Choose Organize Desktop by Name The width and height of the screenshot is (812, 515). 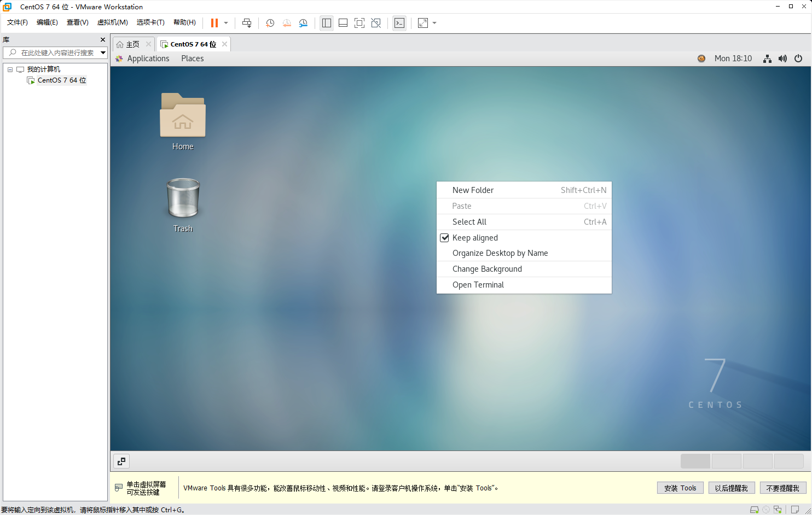click(x=524, y=253)
